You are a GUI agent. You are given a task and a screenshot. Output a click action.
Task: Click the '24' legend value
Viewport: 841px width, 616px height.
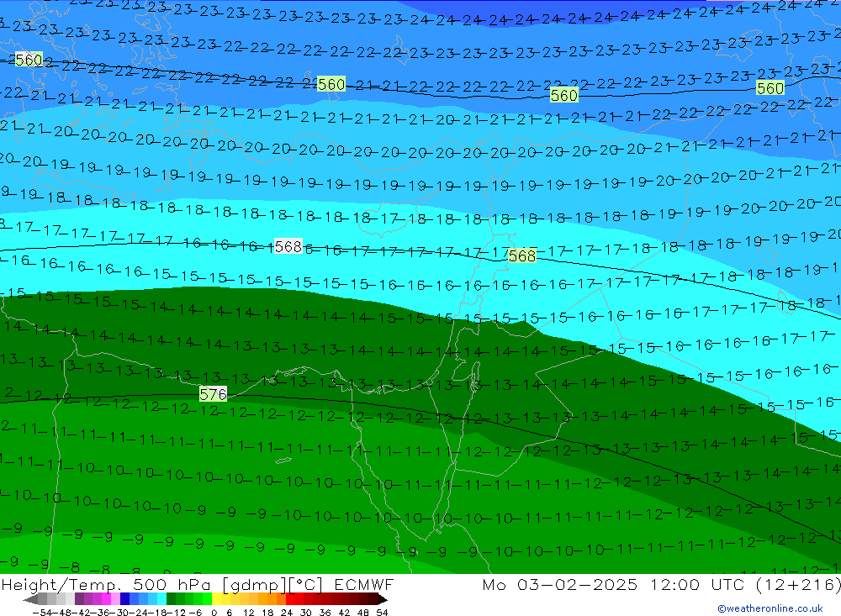(x=287, y=613)
